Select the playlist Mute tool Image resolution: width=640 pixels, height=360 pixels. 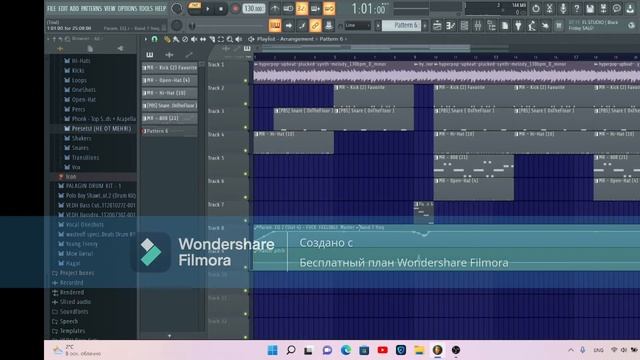[x=194, y=39]
